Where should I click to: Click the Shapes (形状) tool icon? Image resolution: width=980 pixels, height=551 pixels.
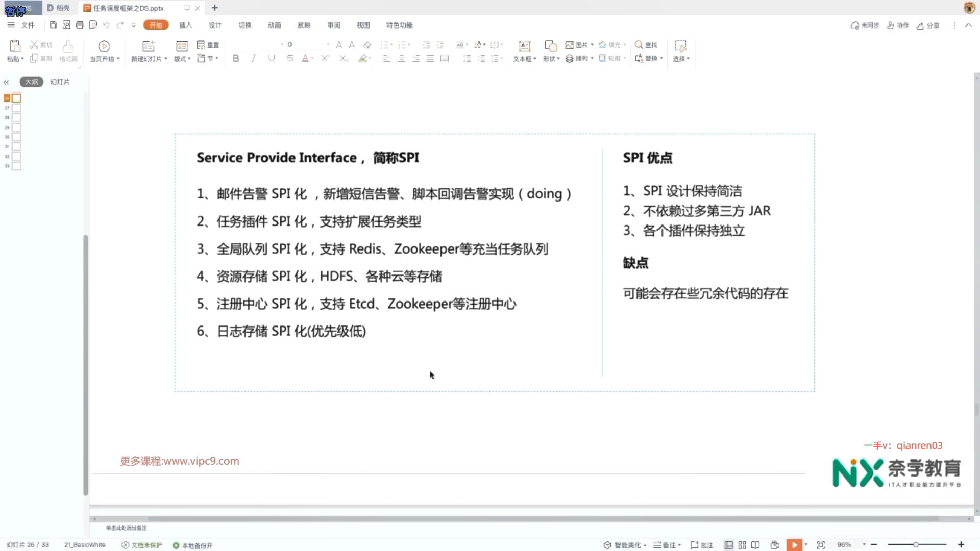click(x=550, y=46)
